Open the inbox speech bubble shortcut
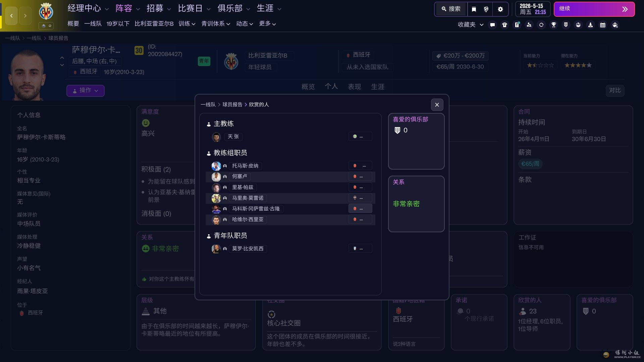This screenshot has width=644, height=362. point(492,25)
